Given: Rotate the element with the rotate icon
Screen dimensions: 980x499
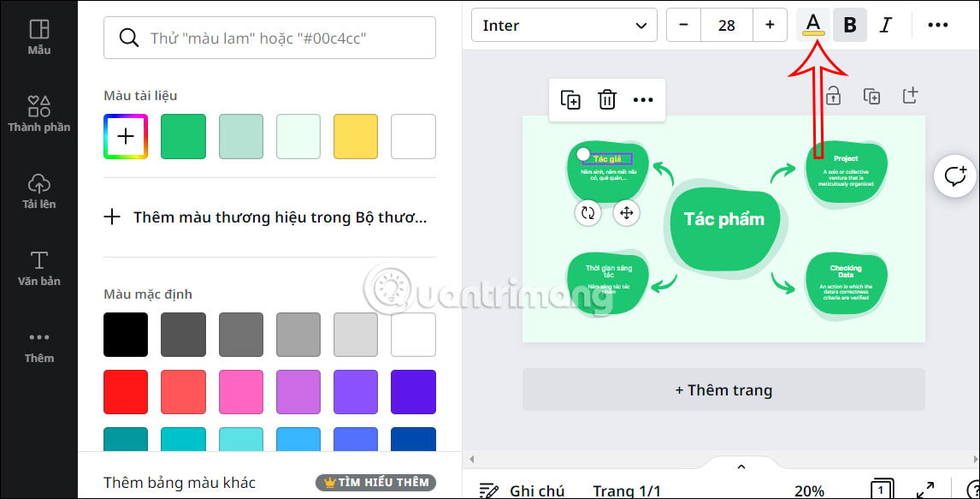Looking at the screenshot, I should 587,213.
